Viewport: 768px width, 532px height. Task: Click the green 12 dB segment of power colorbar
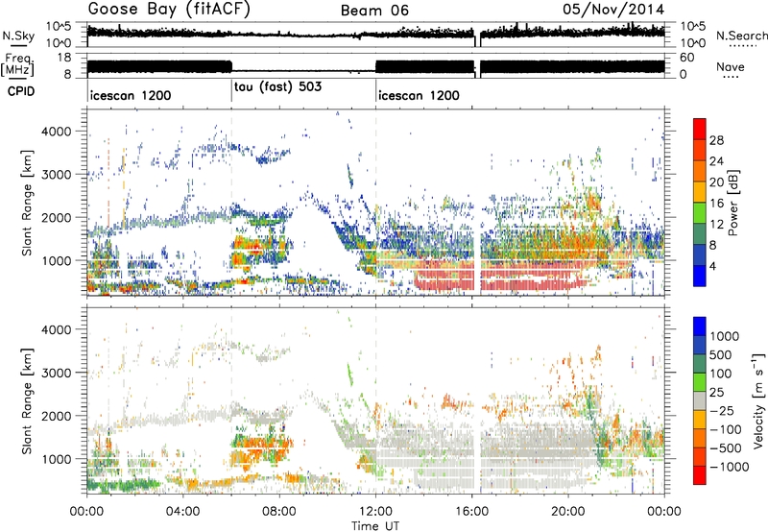point(700,214)
